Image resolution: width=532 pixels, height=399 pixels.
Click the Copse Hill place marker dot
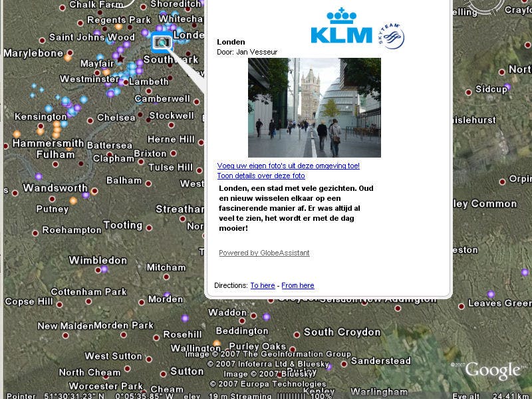pos(59,305)
